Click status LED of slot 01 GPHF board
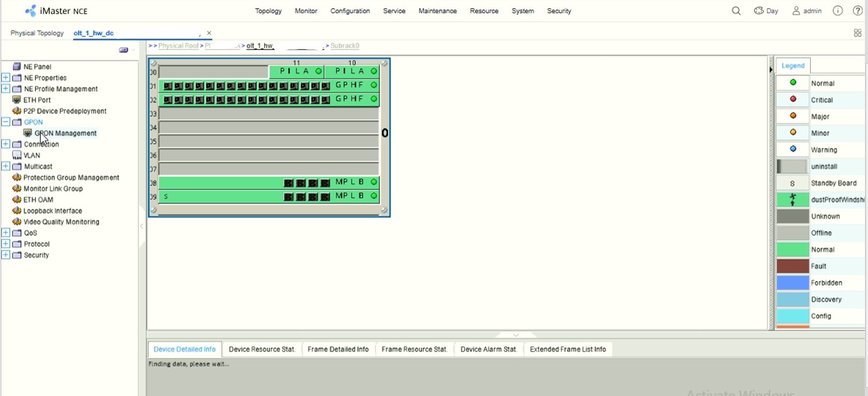Image resolution: width=868 pixels, height=396 pixels. (374, 85)
